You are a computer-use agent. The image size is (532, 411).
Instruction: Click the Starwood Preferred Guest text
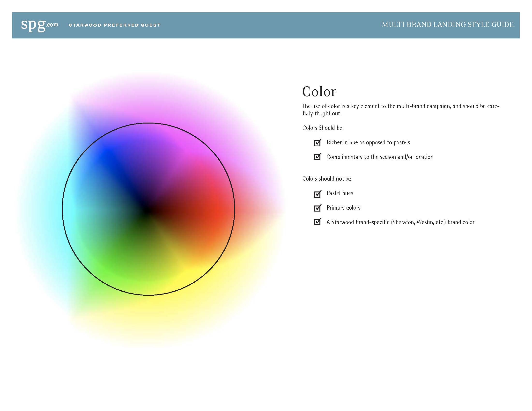[x=114, y=25]
